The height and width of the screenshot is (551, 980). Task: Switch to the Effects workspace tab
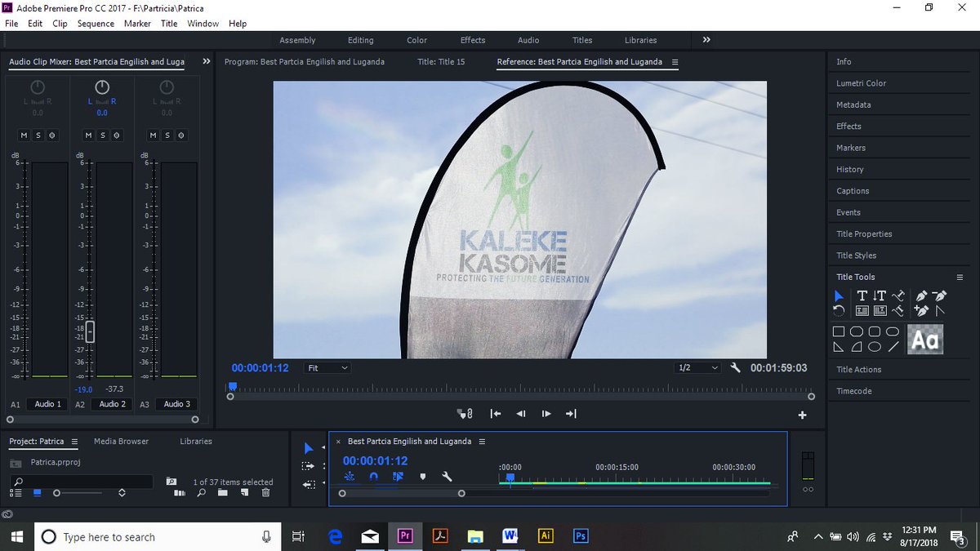click(473, 40)
